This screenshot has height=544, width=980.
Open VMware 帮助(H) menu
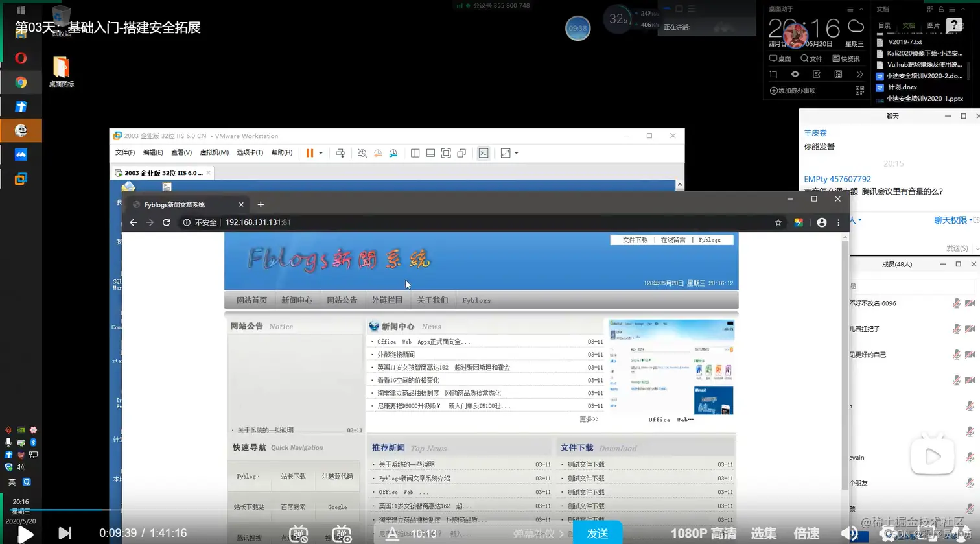282,153
